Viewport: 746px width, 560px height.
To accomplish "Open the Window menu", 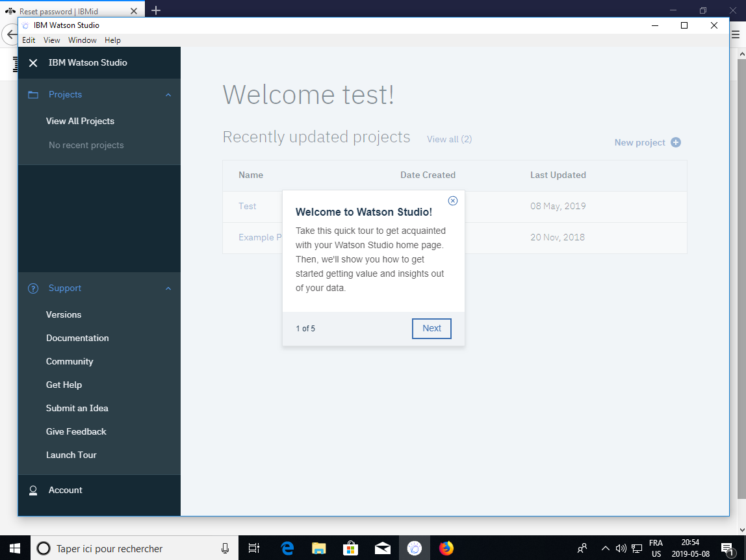I will (83, 40).
